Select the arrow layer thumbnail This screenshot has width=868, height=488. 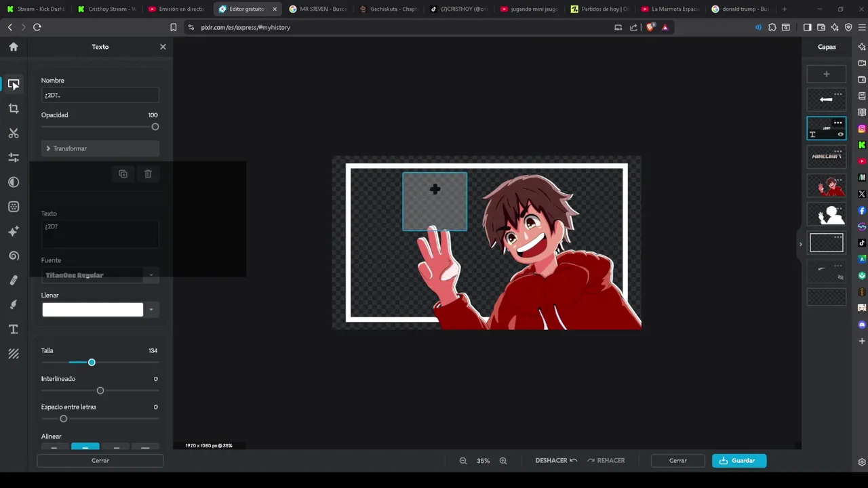(826, 100)
